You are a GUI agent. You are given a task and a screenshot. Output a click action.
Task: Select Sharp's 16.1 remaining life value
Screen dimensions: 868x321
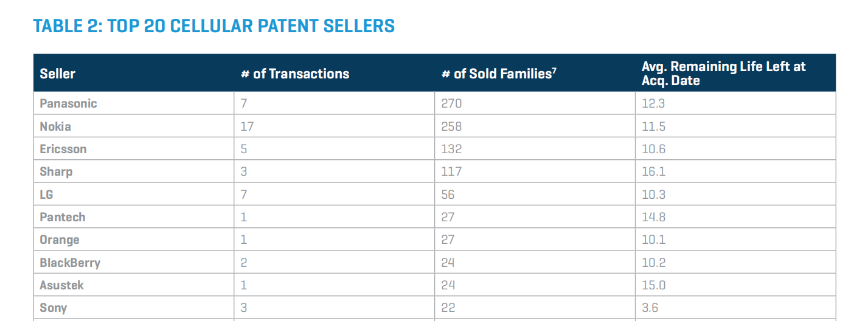[x=653, y=171]
